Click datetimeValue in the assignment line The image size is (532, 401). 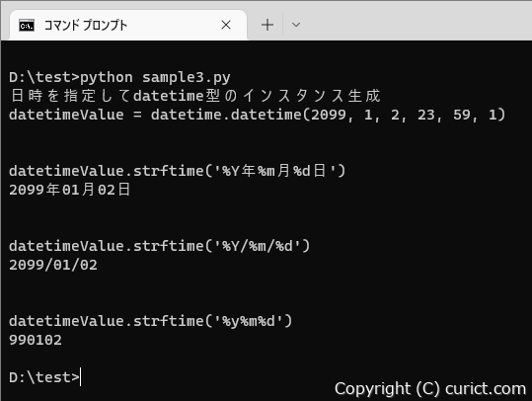[x=66, y=115]
